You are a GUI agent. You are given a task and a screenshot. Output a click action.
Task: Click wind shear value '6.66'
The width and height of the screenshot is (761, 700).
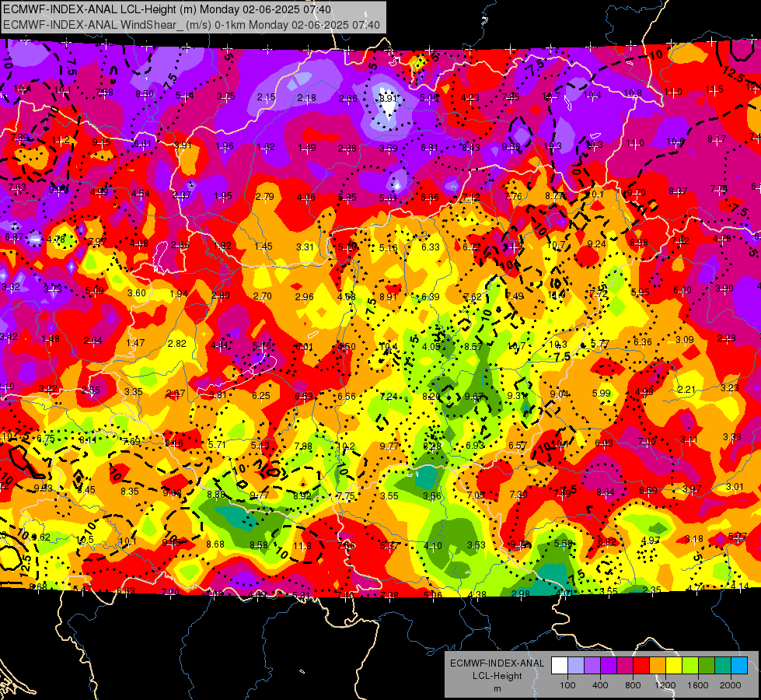pyautogui.click(x=430, y=198)
